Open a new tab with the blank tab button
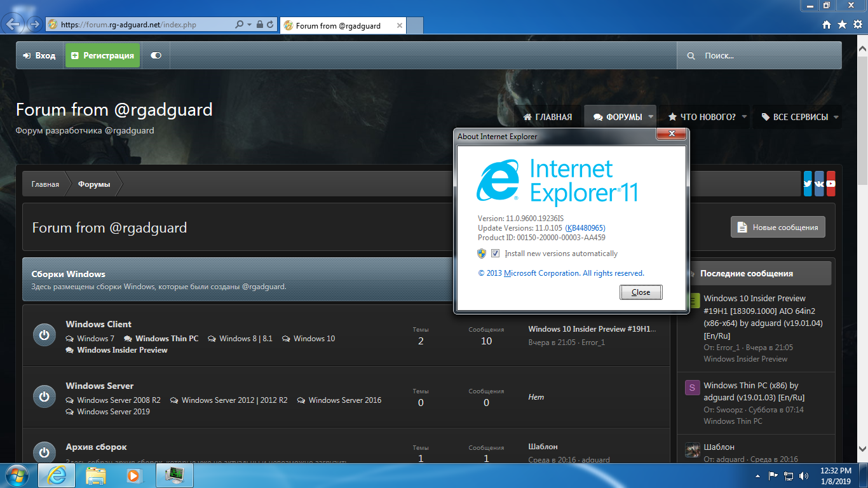This screenshot has height=488, width=868. (415, 26)
